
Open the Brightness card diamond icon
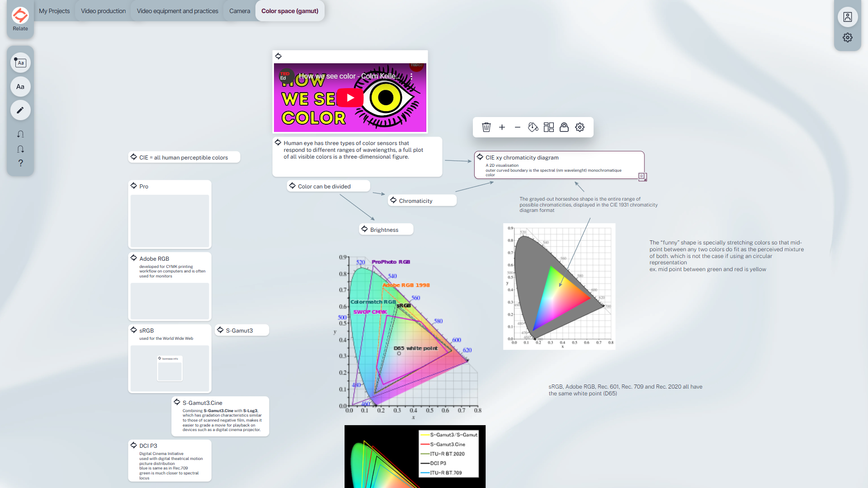pyautogui.click(x=364, y=229)
